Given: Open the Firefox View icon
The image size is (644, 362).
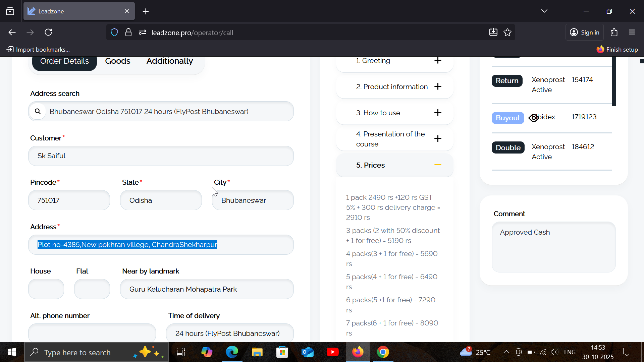Looking at the screenshot, I should point(10,11).
